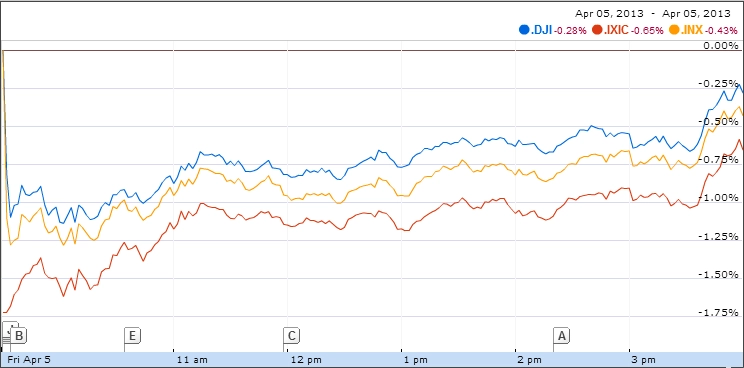The width and height of the screenshot is (744, 368).
Task: Click the -1.00% y-axis gridline label
Action: tap(718, 198)
